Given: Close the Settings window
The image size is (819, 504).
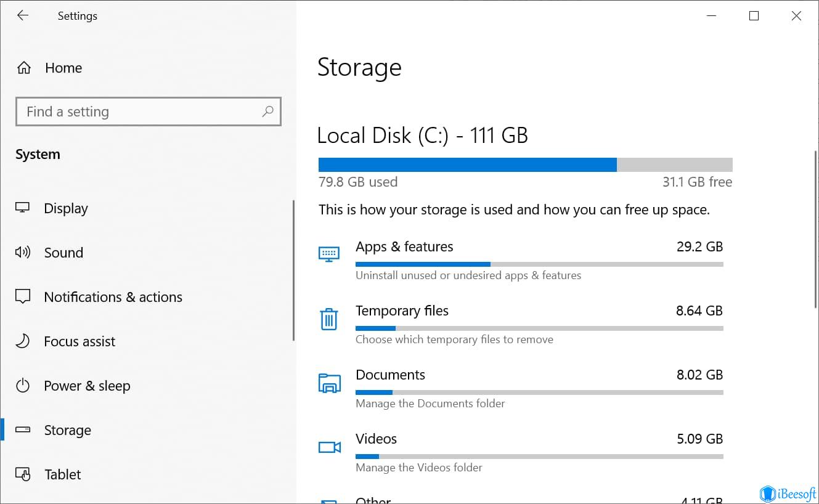Looking at the screenshot, I should coord(796,16).
